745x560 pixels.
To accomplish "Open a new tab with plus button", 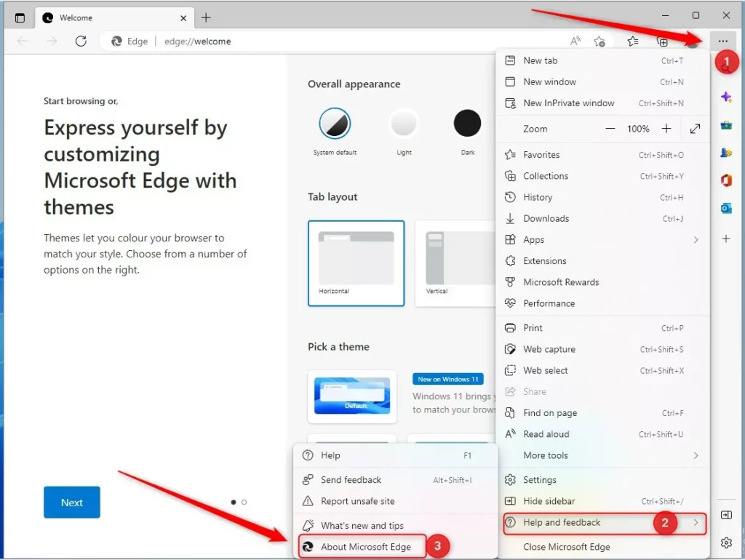I will [206, 18].
